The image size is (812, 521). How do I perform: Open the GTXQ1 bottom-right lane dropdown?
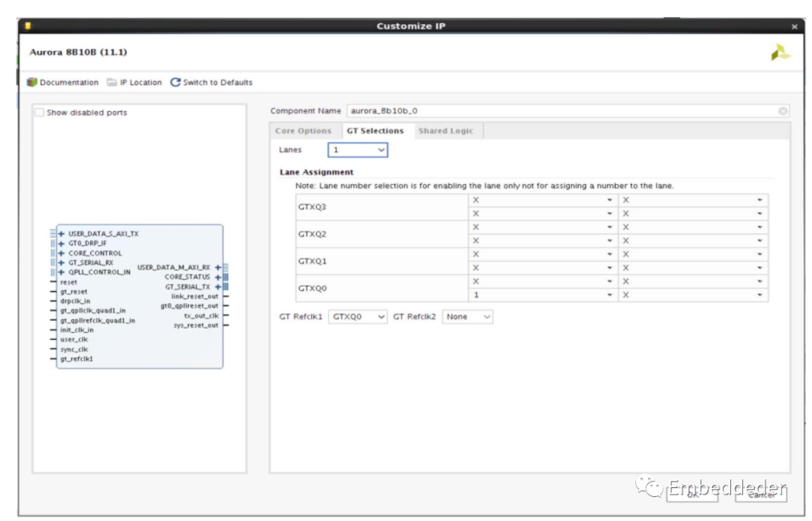click(x=693, y=268)
